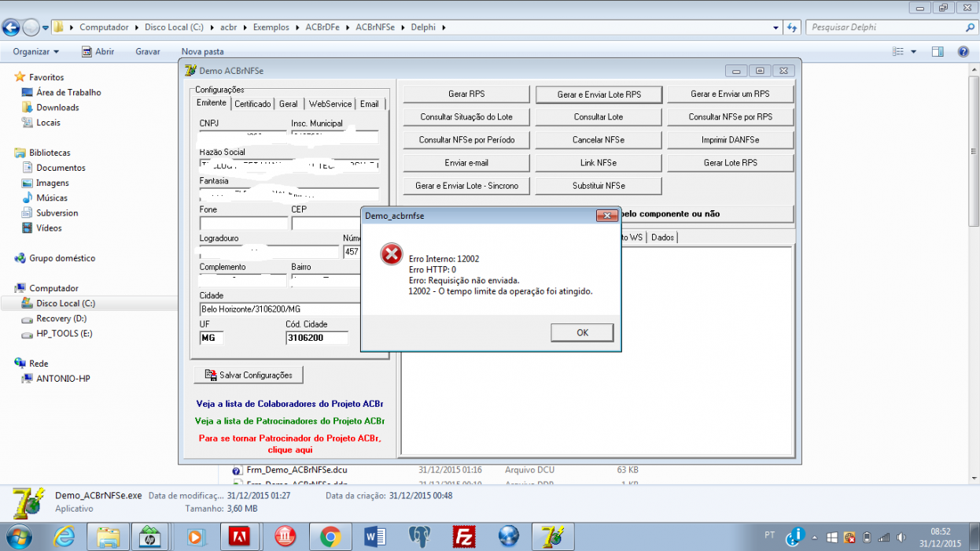Close the Demo_acbrnfse error dialog

pyautogui.click(x=606, y=215)
